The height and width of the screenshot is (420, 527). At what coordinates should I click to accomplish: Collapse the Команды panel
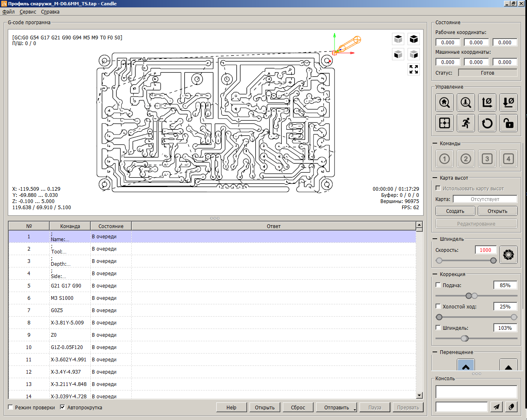click(435, 144)
